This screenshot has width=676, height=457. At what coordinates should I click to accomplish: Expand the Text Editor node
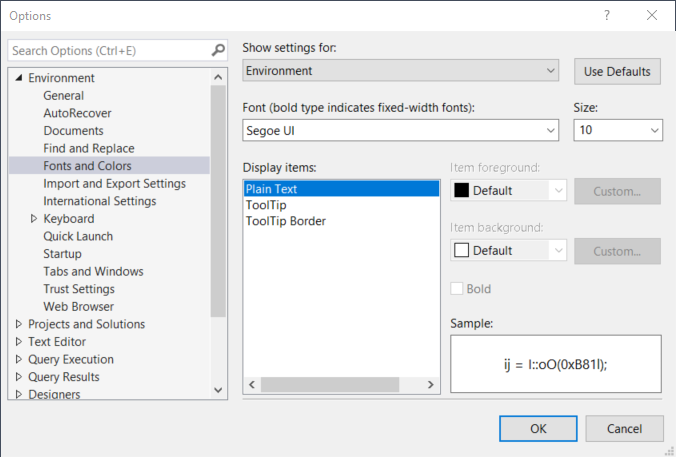(19, 341)
